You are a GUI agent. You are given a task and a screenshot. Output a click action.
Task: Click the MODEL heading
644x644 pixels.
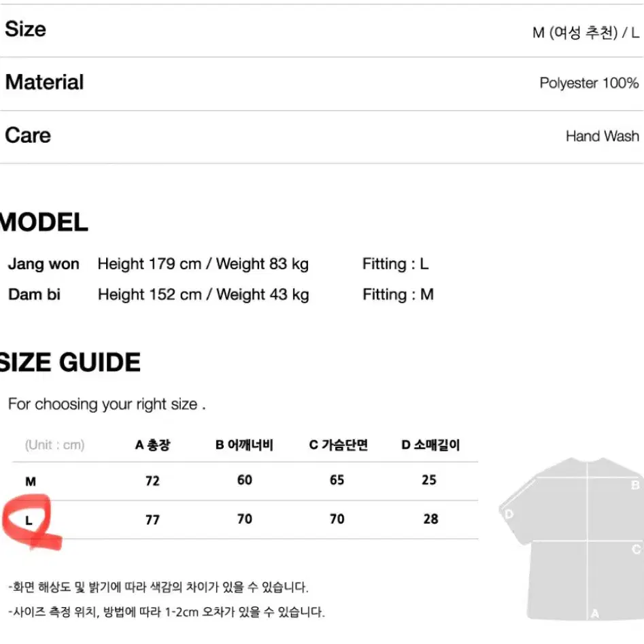[x=44, y=222]
